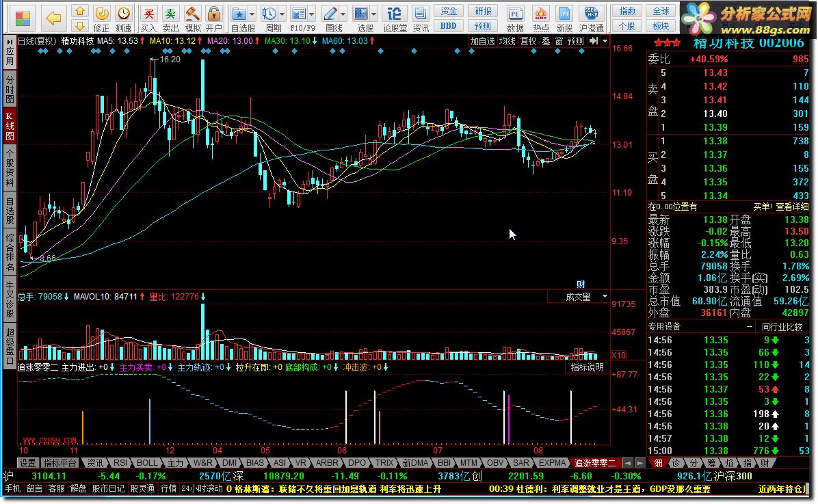This screenshot has height=504, width=818.
Task: Open the chart options dropdown arrow next to 预测
Action: [x=605, y=41]
